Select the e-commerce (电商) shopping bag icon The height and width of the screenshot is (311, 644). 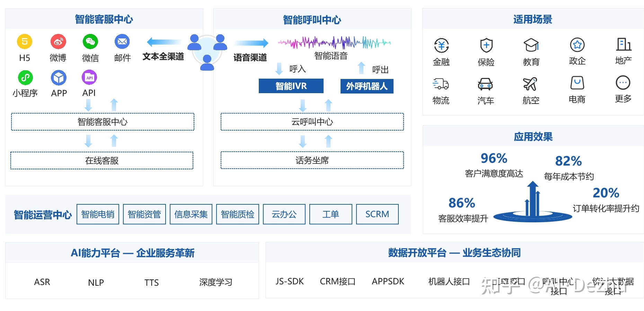point(577,83)
